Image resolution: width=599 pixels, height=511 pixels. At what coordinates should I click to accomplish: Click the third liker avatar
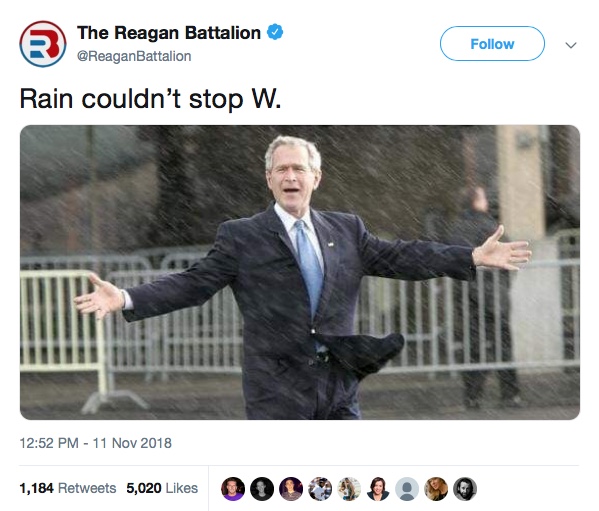(291, 488)
